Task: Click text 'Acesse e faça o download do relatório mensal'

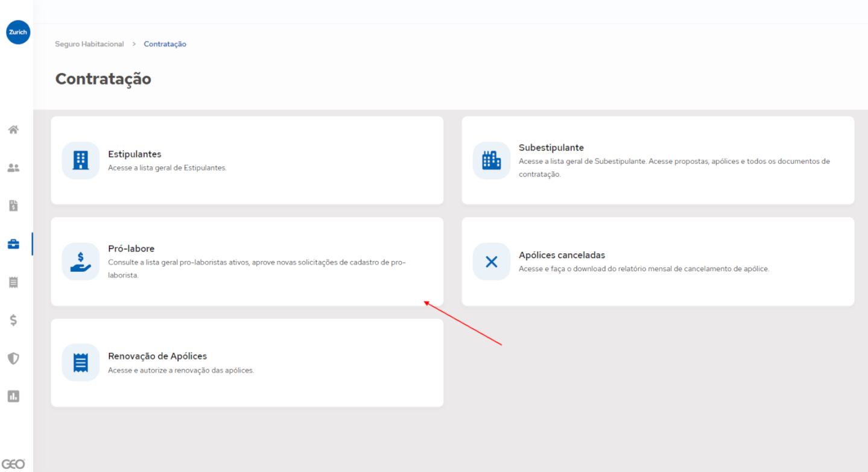Action: [x=644, y=269]
